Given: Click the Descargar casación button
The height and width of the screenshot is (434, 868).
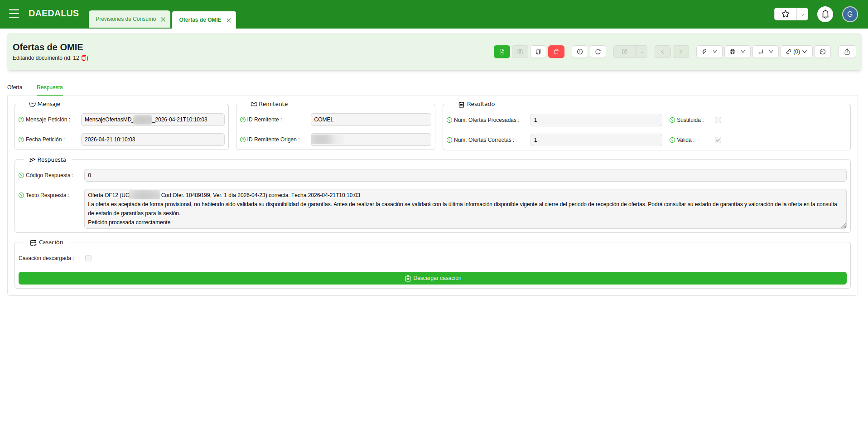Looking at the screenshot, I should coord(432,278).
